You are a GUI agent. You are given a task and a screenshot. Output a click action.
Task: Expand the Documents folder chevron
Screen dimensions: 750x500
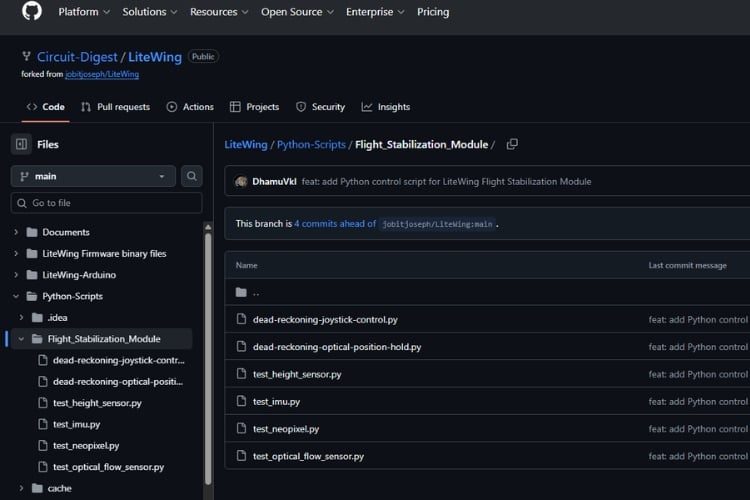[x=16, y=232]
